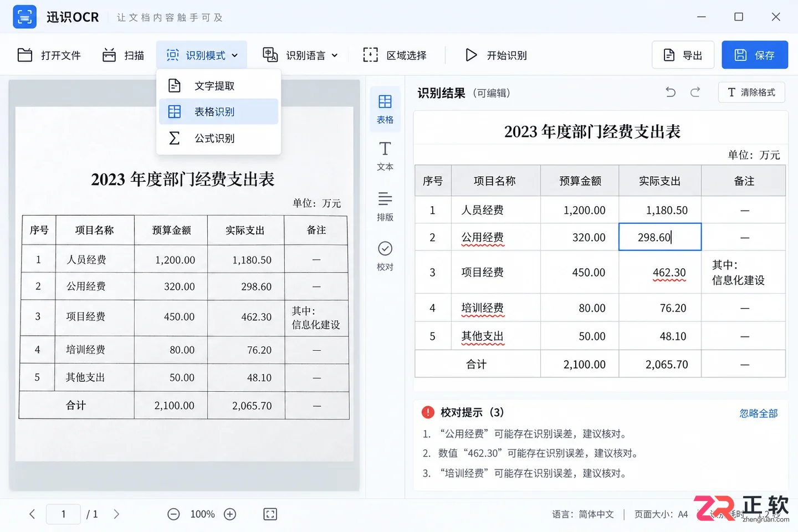The height and width of the screenshot is (532, 798).
Task: Select result cell with value 462.30
Action: coord(660,272)
